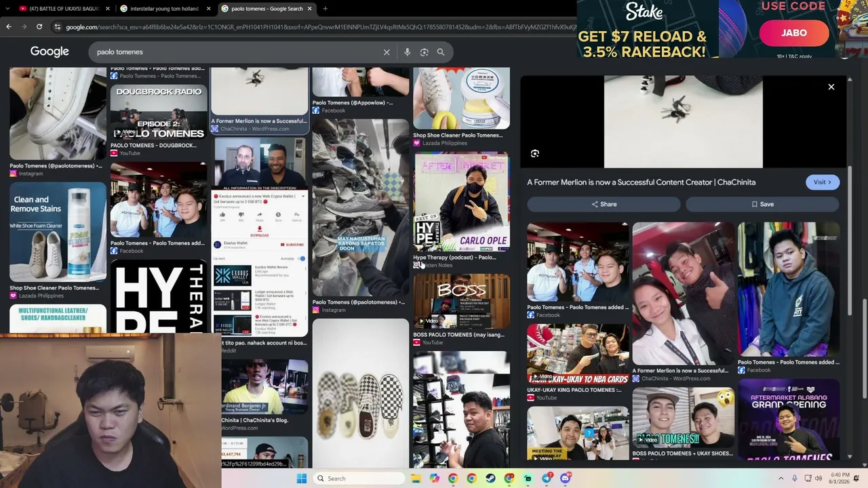Open the Carlo Ople Hype Therapy thumbnail
The width and height of the screenshot is (868, 488).
point(461,203)
